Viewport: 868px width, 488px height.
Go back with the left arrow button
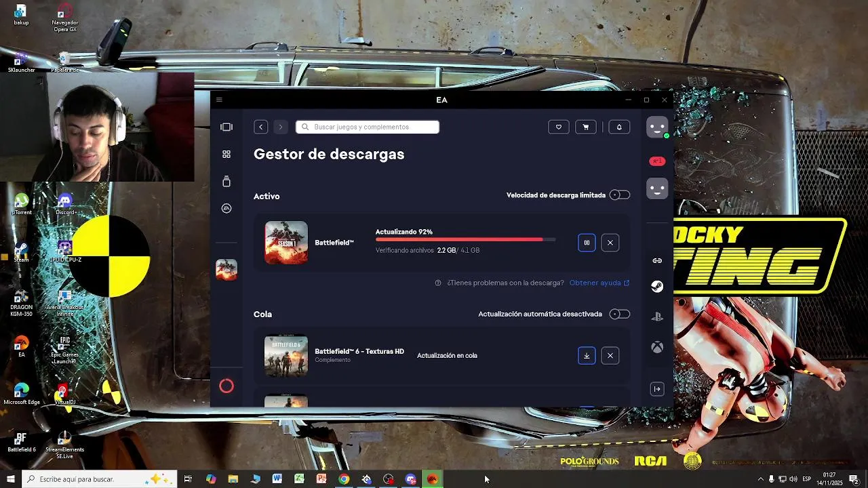(x=261, y=127)
